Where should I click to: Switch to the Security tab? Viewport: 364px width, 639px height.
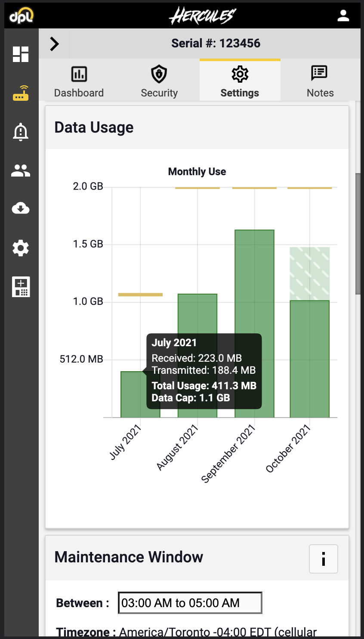point(159,81)
